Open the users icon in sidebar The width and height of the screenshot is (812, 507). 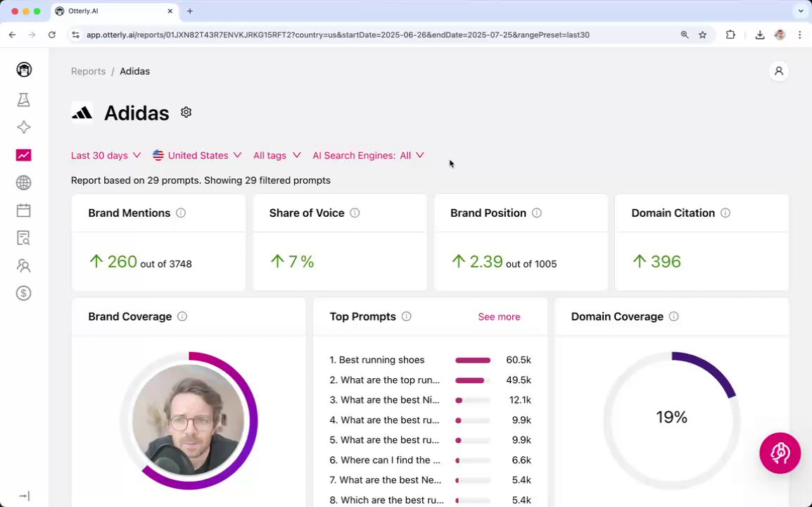tap(24, 265)
